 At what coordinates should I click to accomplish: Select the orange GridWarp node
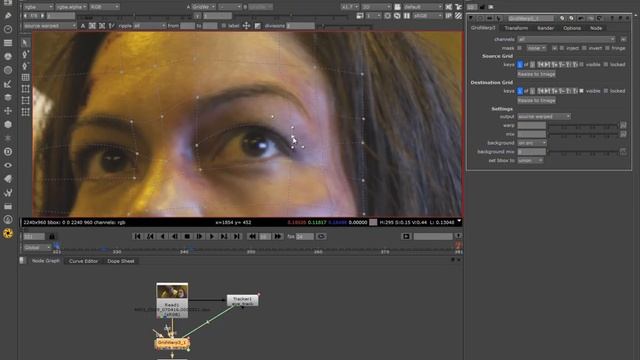(x=172, y=343)
